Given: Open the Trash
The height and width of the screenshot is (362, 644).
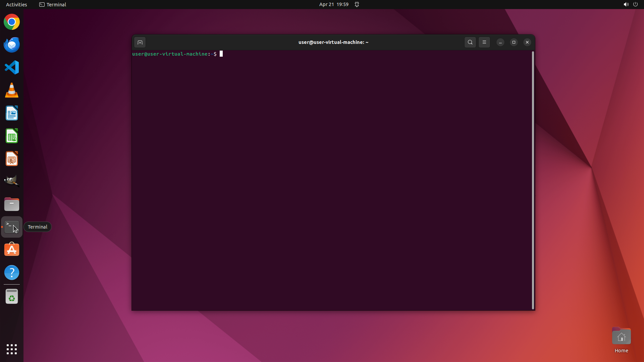Looking at the screenshot, I should [x=12, y=296].
